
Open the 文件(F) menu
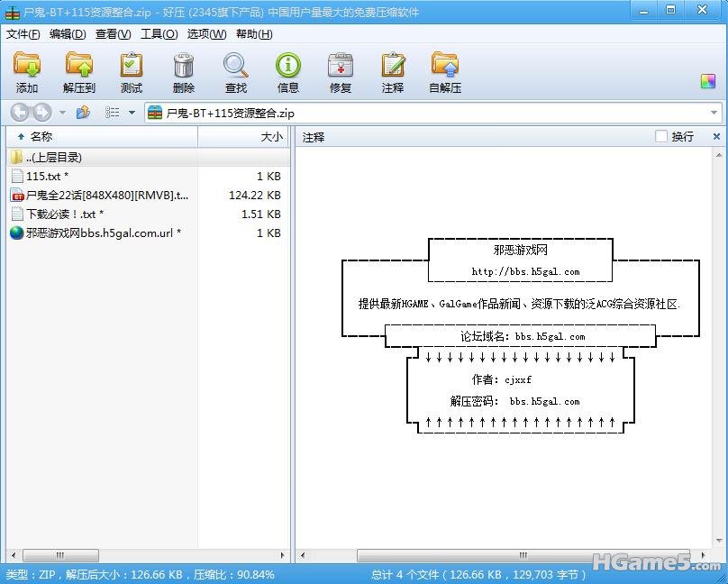click(x=23, y=34)
